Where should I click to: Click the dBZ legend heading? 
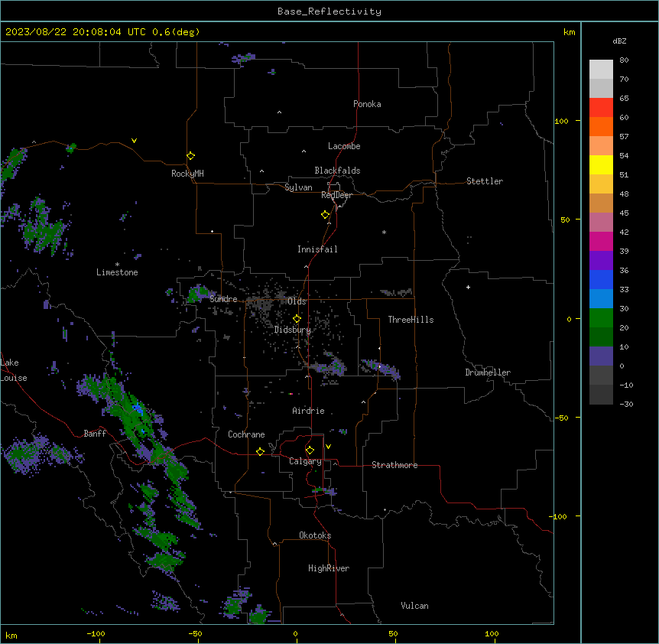619,41
